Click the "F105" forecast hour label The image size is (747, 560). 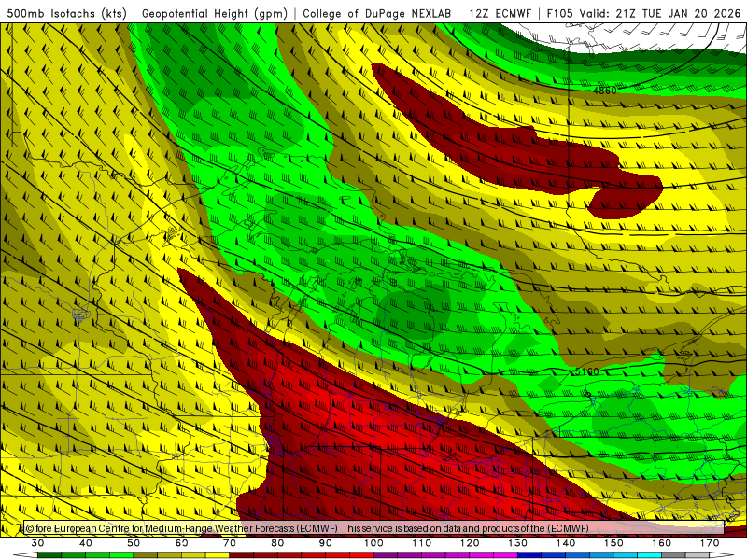[x=560, y=13]
